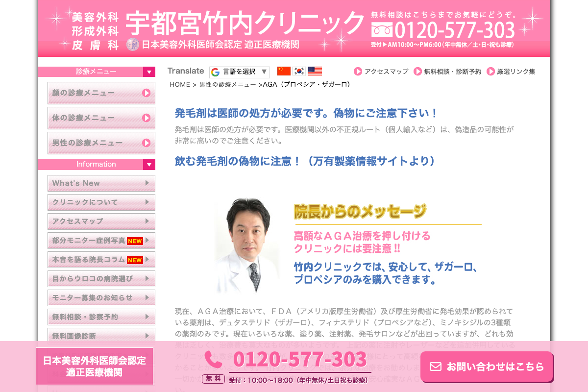Collapse the 診療メニュー sidebar header arrow
Image resolution: width=588 pixels, height=392 pixels.
(x=149, y=72)
